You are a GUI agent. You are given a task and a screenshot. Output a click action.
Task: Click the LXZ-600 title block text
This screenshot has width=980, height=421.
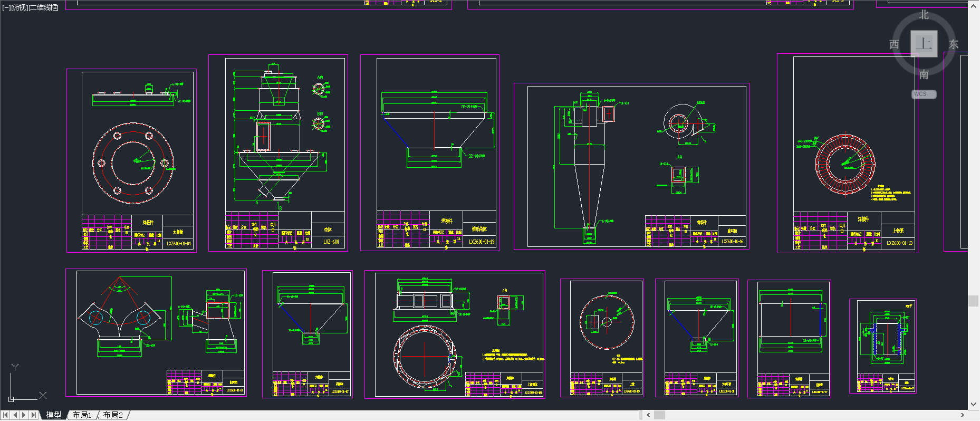[331, 242]
